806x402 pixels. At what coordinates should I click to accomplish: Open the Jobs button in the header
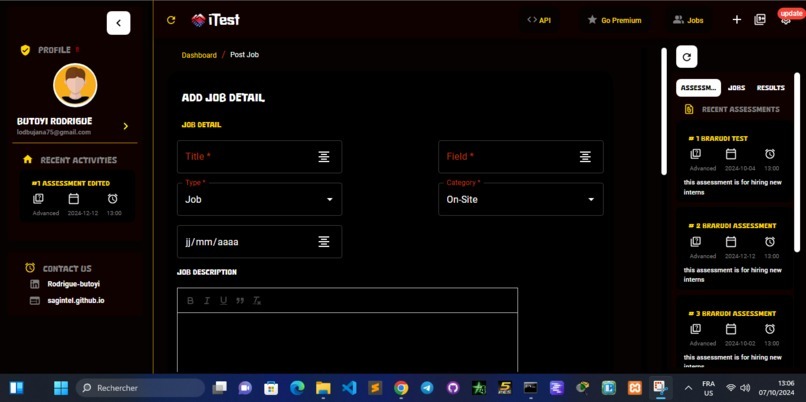click(x=688, y=20)
